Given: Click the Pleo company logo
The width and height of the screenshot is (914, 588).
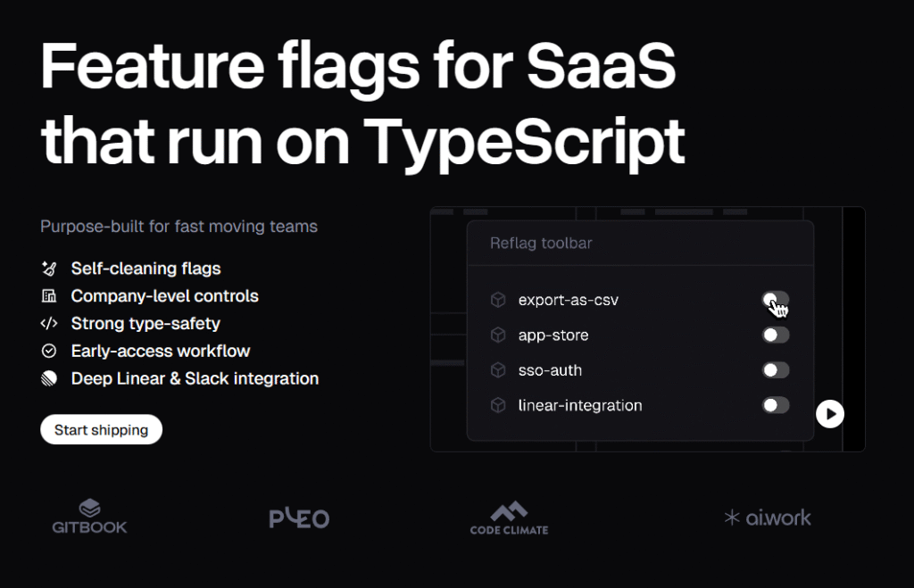Looking at the screenshot, I should coord(299,518).
